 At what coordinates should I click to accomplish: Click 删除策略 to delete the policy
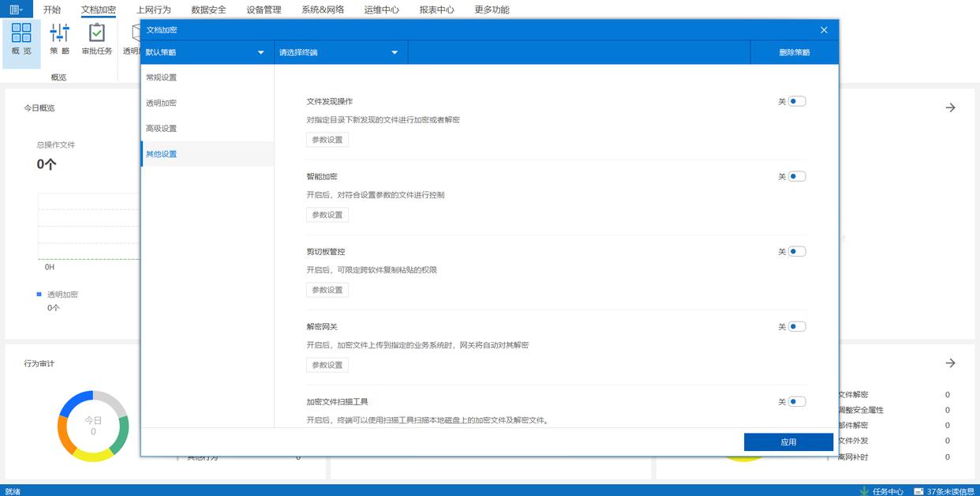point(794,52)
